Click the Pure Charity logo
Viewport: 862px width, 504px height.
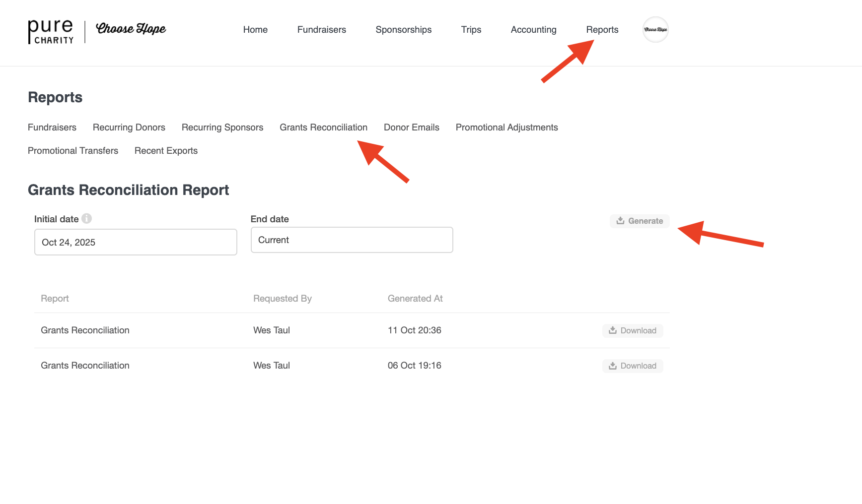(x=51, y=32)
